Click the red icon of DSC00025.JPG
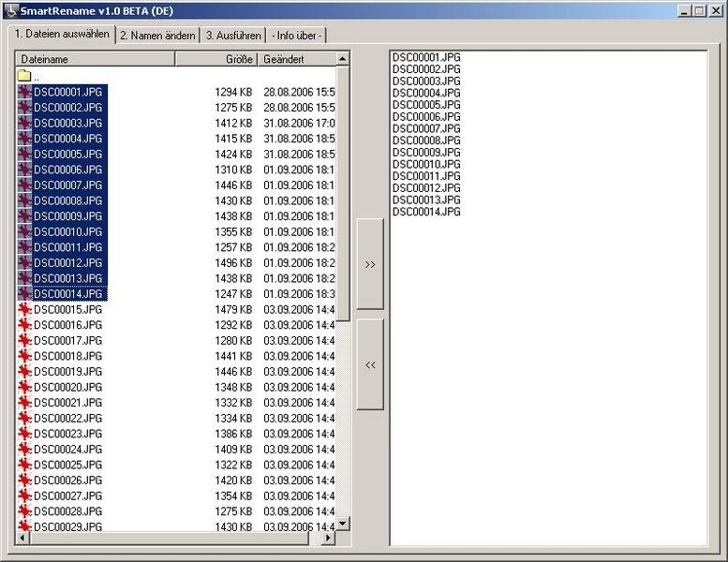This screenshot has width=728, height=562. pos(24,465)
